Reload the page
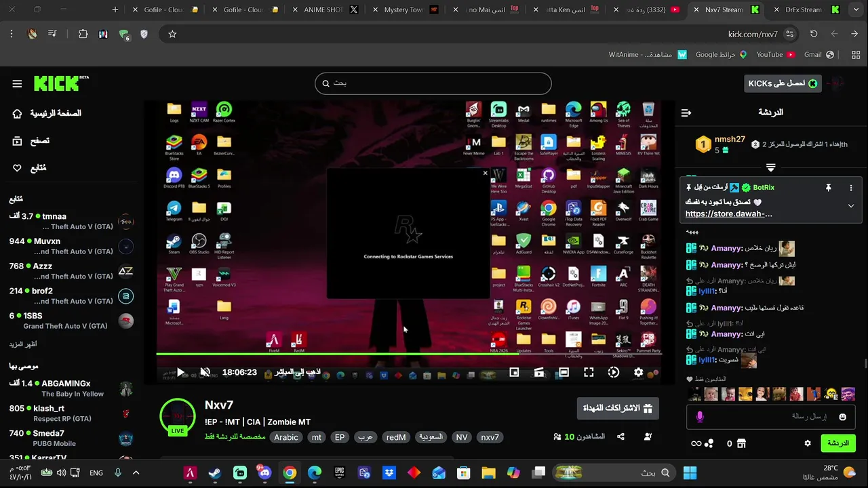The width and height of the screenshot is (868, 488). coord(814,34)
